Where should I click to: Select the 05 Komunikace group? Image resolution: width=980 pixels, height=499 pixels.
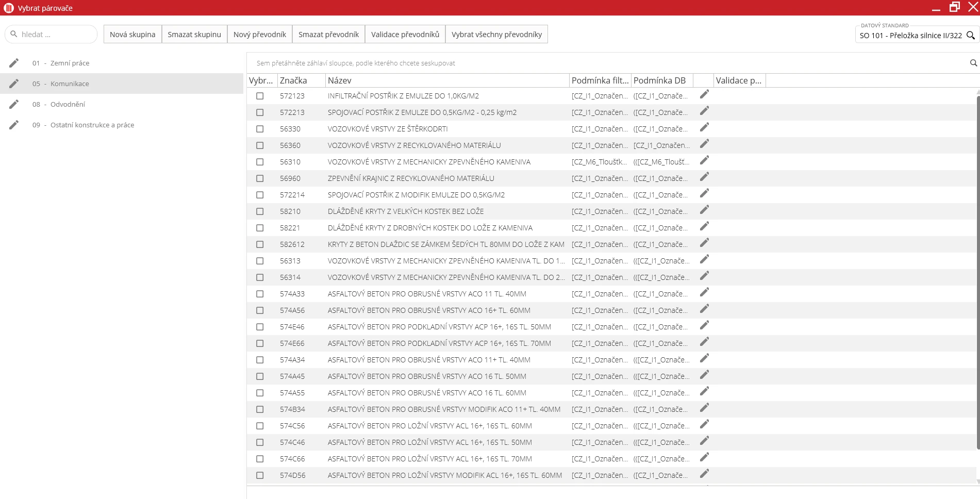70,84
